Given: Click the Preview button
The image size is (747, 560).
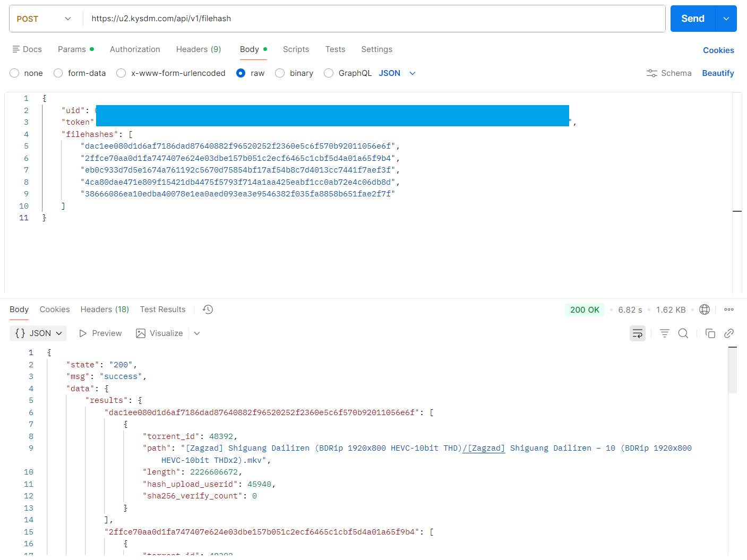Looking at the screenshot, I should click(100, 333).
